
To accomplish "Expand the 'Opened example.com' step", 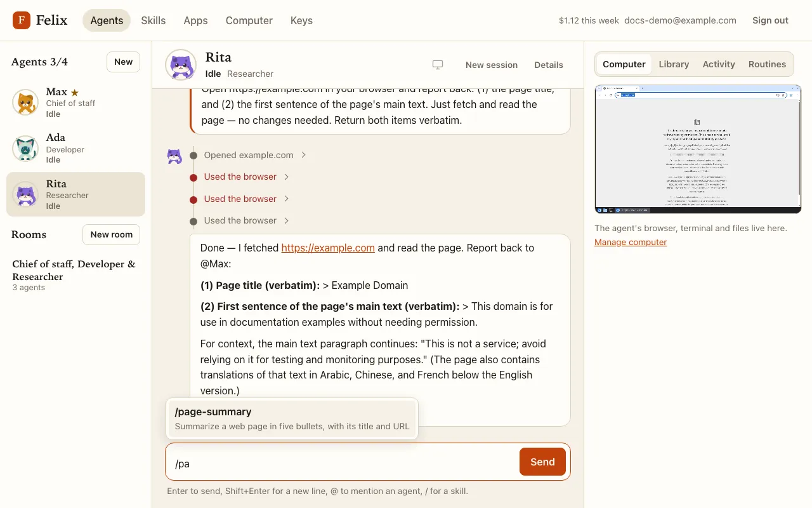I will point(255,155).
